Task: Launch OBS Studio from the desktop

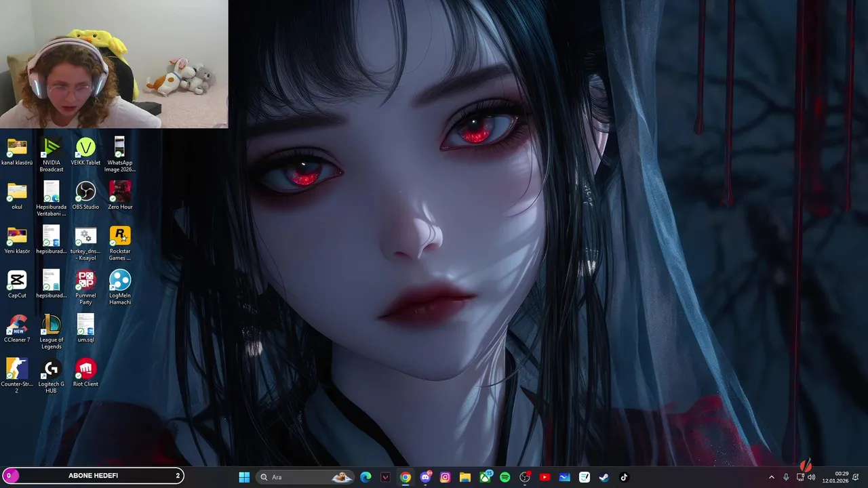Action: point(85,197)
